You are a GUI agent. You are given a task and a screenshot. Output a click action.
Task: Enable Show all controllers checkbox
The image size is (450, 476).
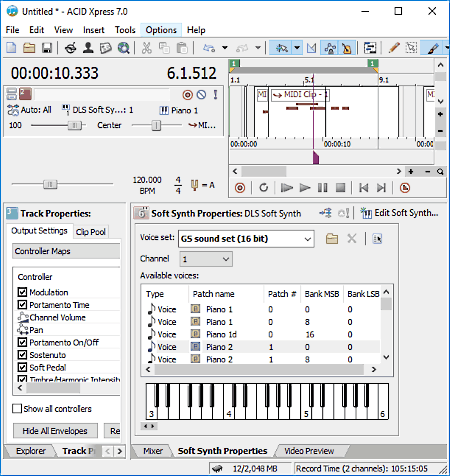(17, 409)
